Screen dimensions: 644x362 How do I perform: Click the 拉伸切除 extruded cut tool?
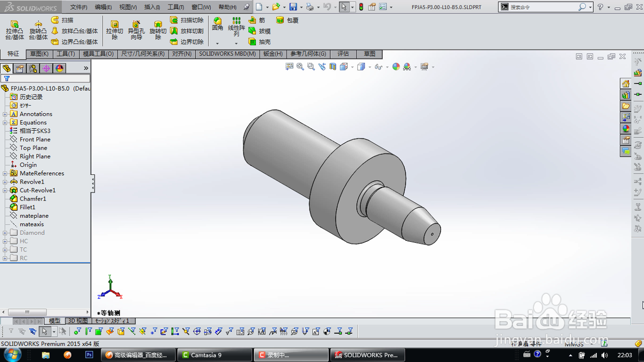click(x=115, y=30)
